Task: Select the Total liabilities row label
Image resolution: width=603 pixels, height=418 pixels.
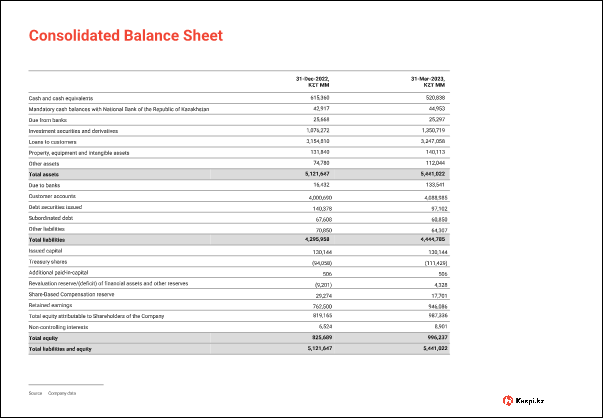Action: [x=46, y=240]
